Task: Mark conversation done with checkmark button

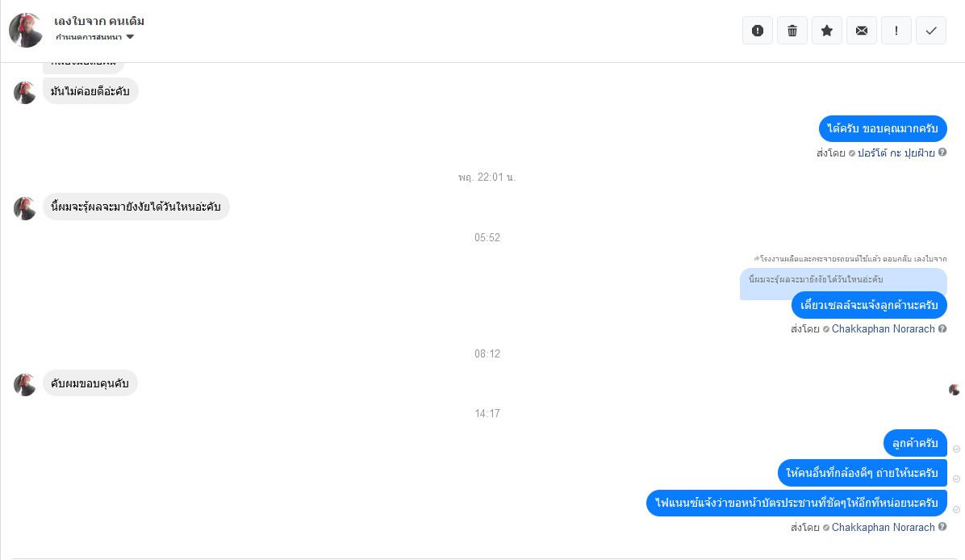Action: (x=931, y=30)
